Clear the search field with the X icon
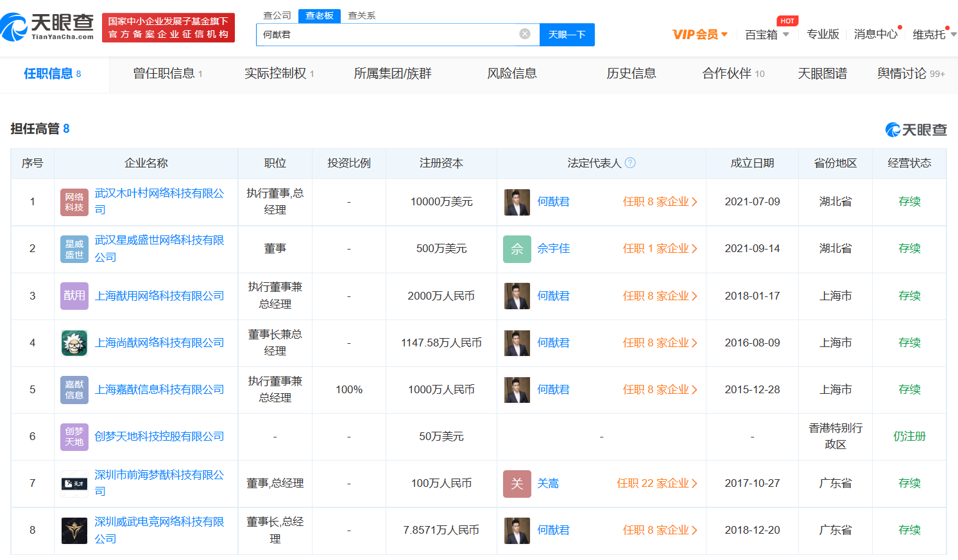Image resolution: width=958 pixels, height=560 pixels. (x=525, y=34)
